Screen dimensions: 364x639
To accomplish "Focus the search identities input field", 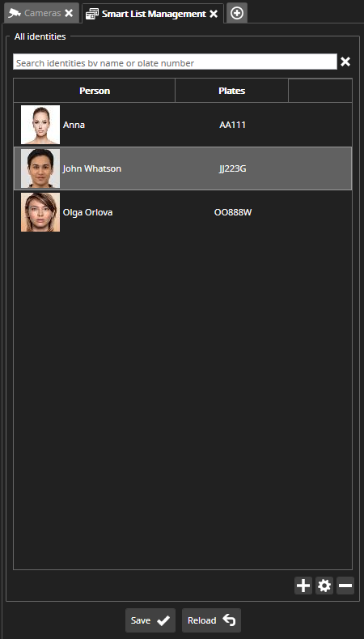I will (x=175, y=62).
